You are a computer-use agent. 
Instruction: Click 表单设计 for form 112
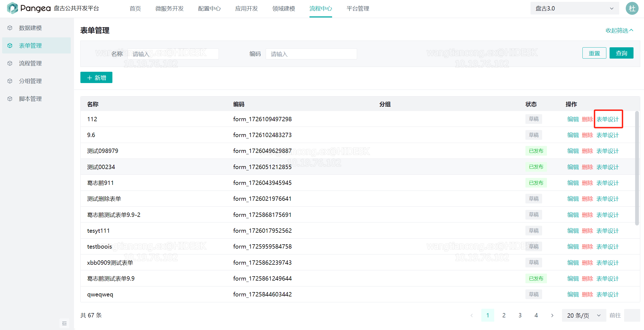point(608,119)
